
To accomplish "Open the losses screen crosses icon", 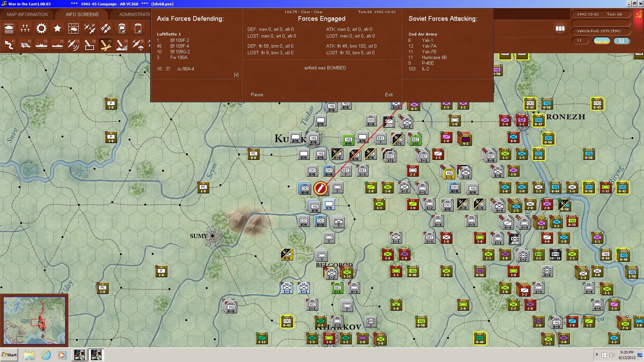I will 25,28.
